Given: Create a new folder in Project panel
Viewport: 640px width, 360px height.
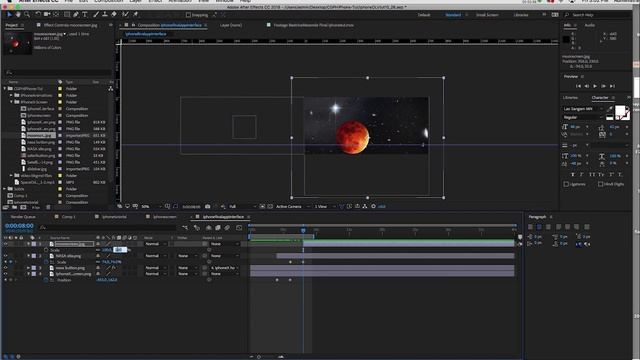Looking at the screenshot, I should pos(15,207).
